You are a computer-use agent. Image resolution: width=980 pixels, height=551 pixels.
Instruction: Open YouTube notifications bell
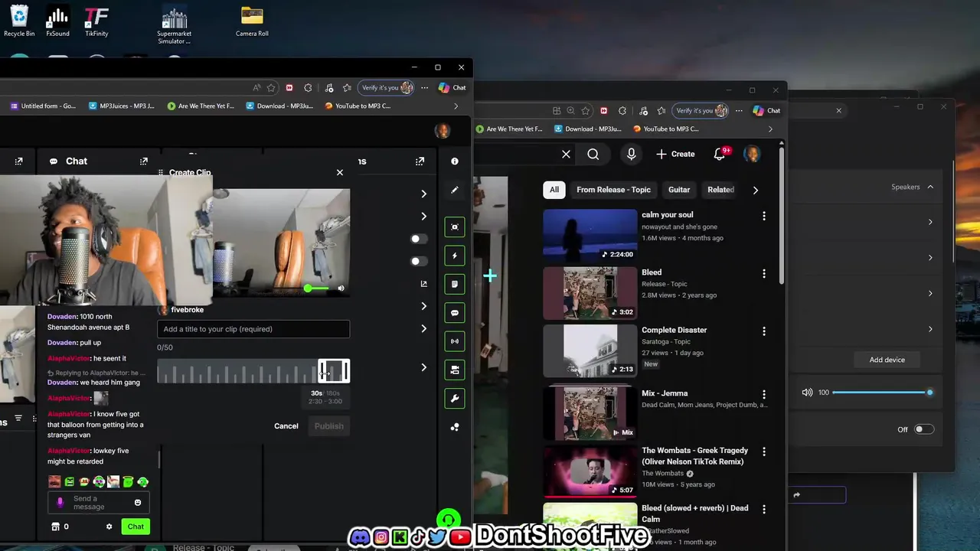(720, 154)
